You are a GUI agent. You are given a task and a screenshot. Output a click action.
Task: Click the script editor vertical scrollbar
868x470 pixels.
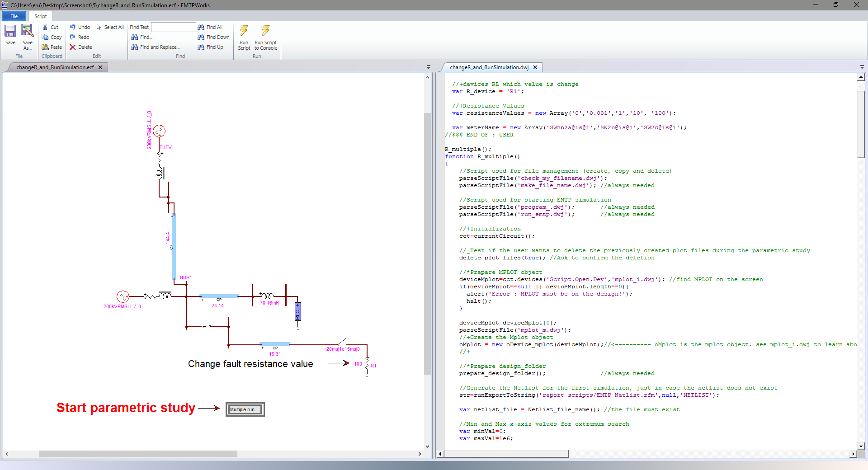(861, 124)
